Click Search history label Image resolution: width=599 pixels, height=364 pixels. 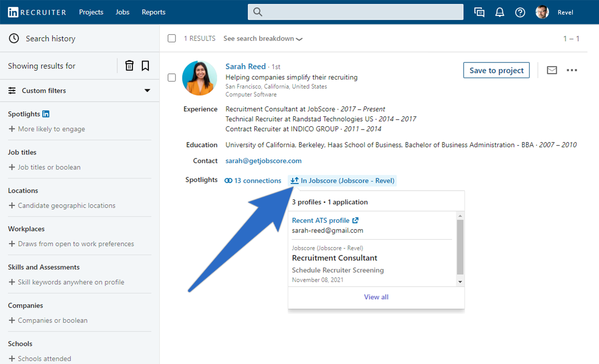coord(50,38)
